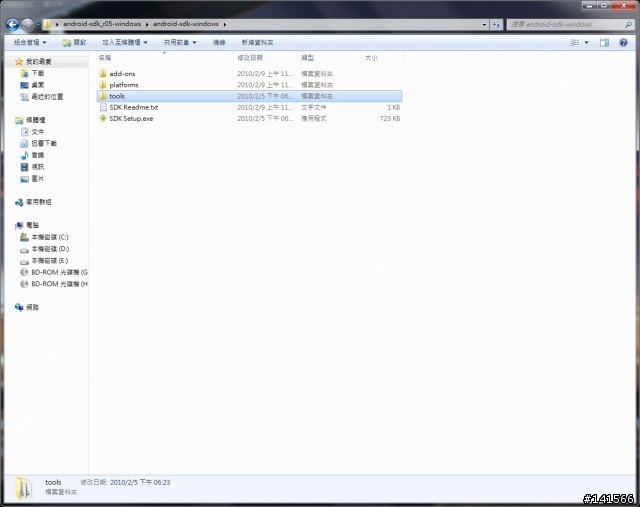
Task: Click the Local Disk (C:) drive icon
Action: click(24, 237)
